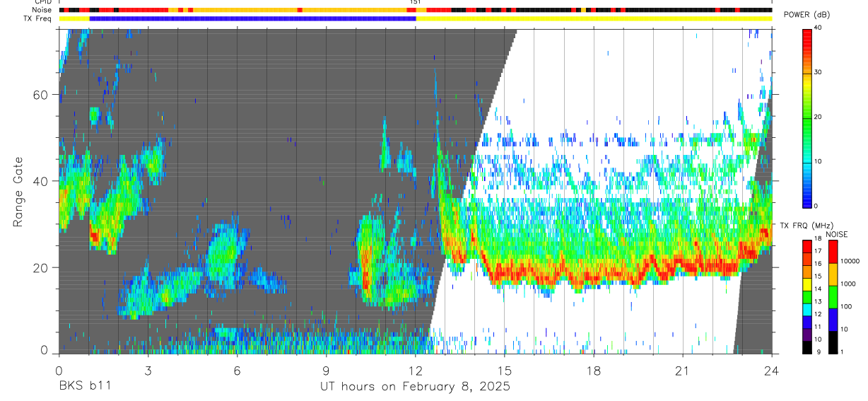Click the red swatch of the NOISE legend

(832, 251)
